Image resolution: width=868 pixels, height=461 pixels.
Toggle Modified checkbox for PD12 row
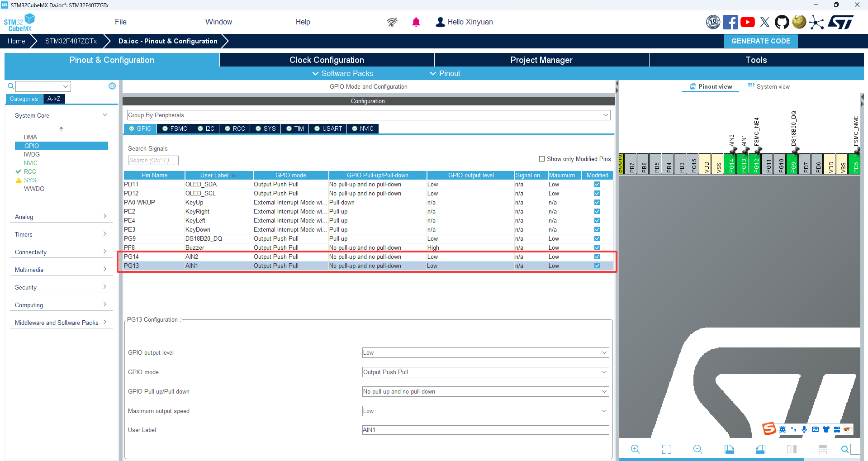(597, 193)
